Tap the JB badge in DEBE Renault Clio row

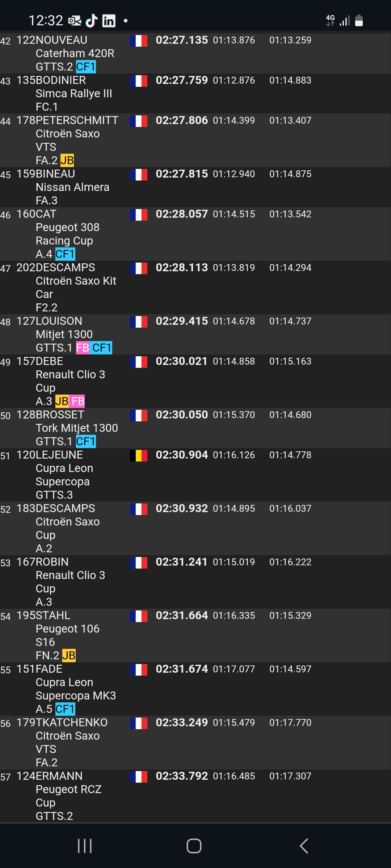[62, 401]
